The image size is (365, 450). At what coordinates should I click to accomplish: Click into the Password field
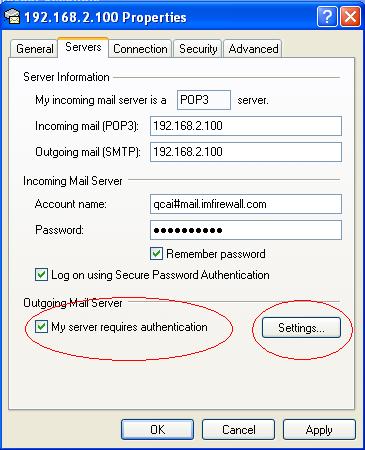(x=246, y=230)
